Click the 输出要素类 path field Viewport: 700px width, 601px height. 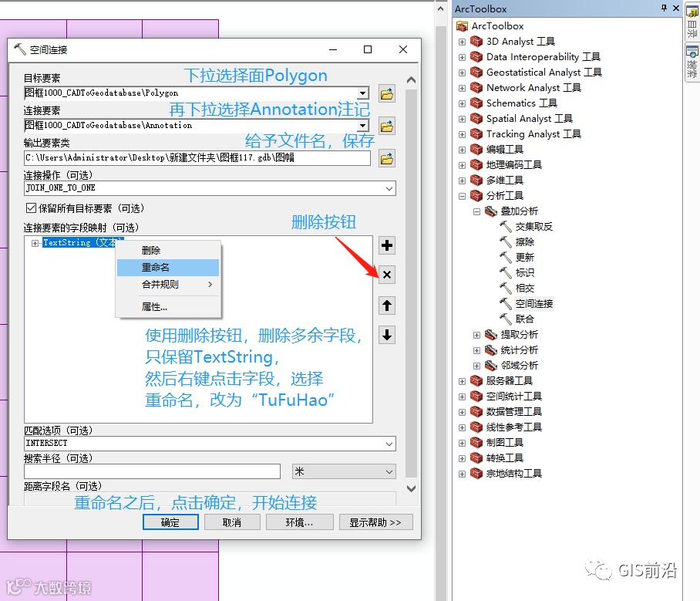click(197, 158)
